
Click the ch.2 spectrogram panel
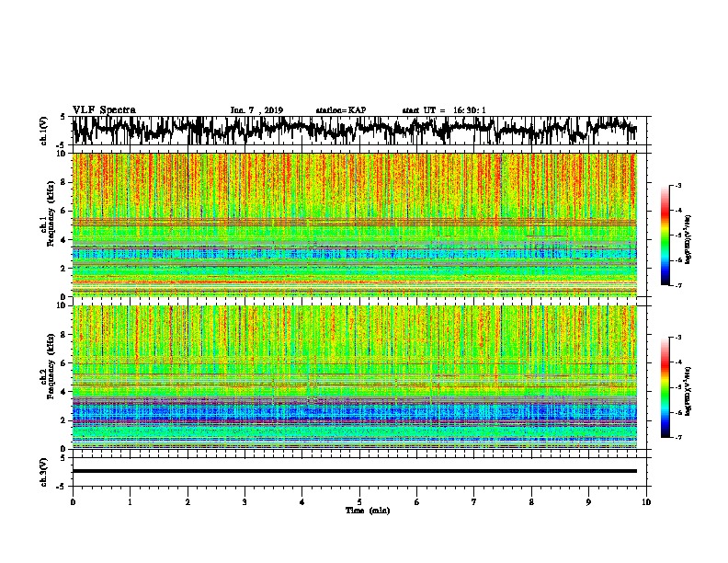point(354,377)
